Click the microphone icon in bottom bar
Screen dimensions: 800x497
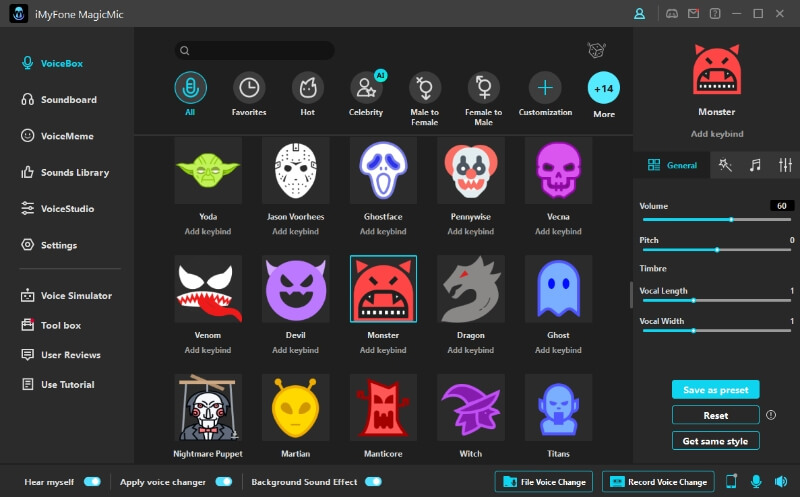coord(756,481)
